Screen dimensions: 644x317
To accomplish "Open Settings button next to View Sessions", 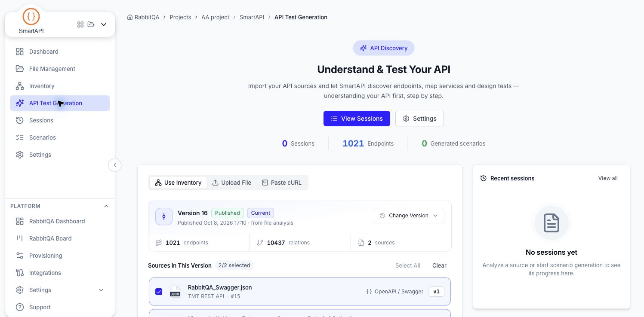I will (419, 119).
